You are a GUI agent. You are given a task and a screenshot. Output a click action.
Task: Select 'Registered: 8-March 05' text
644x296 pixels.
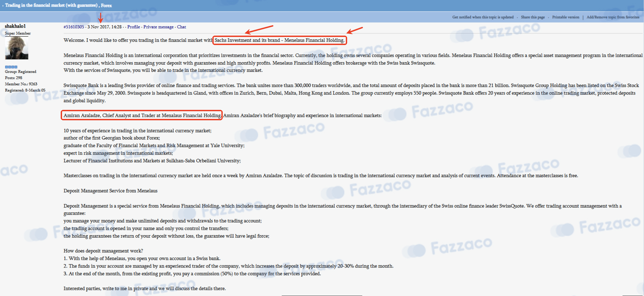point(25,90)
